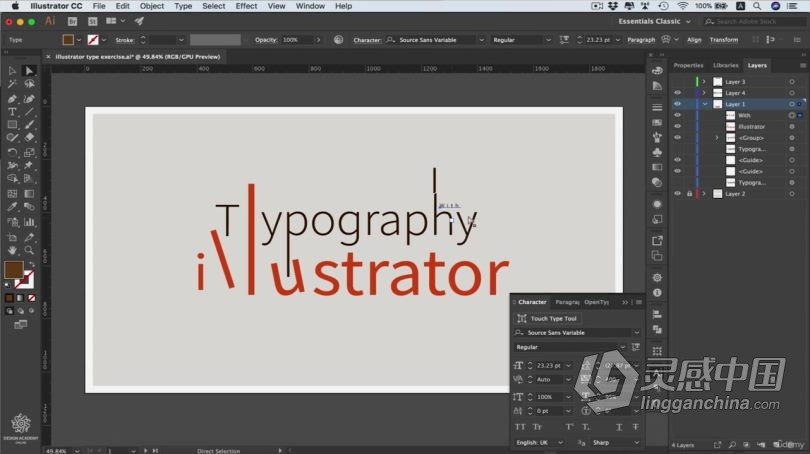Open Color panel from the side dock
The width and height of the screenshot is (810, 454).
[657, 70]
